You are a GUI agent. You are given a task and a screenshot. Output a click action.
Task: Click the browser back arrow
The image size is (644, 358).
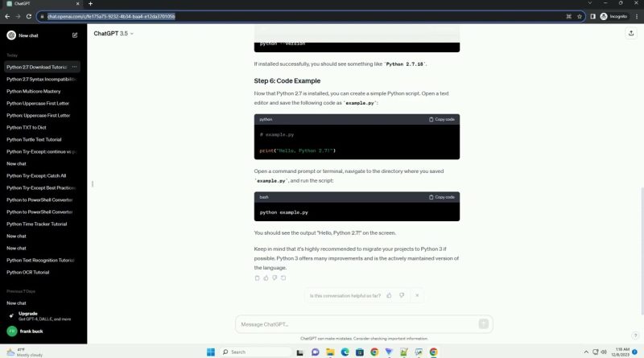click(x=7, y=16)
